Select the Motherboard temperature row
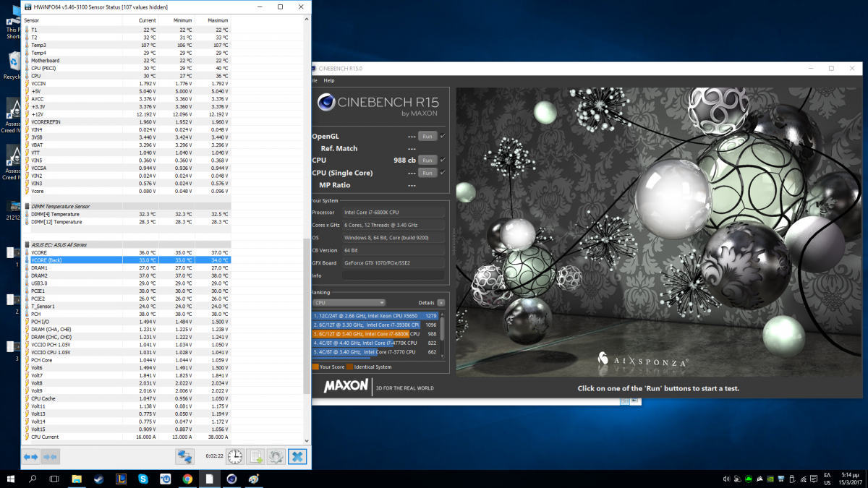Viewport: 868px width, 488px height. click(x=127, y=60)
